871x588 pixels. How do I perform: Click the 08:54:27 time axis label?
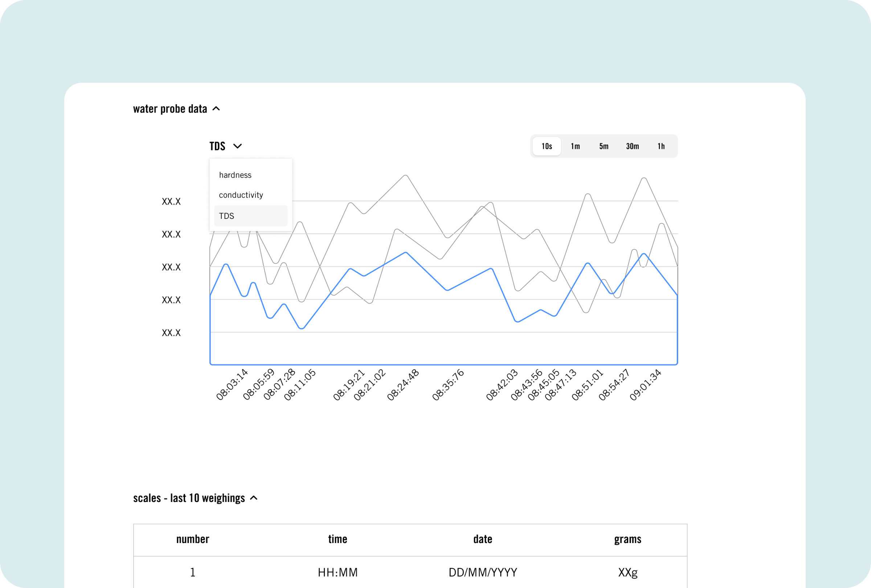(614, 384)
